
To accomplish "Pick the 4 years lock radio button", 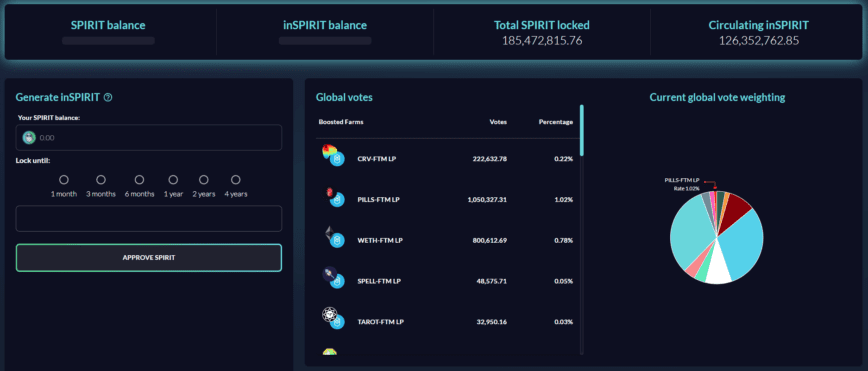I will tap(236, 180).
